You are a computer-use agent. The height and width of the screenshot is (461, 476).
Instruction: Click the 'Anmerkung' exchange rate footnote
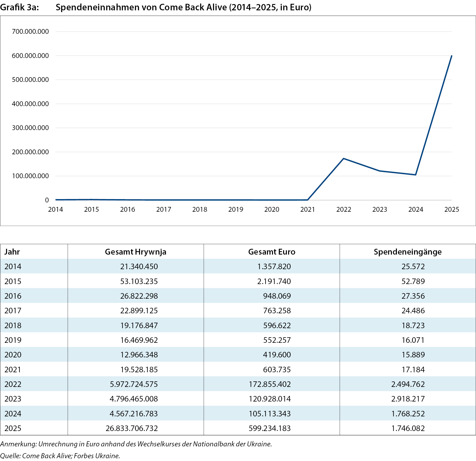point(136,444)
